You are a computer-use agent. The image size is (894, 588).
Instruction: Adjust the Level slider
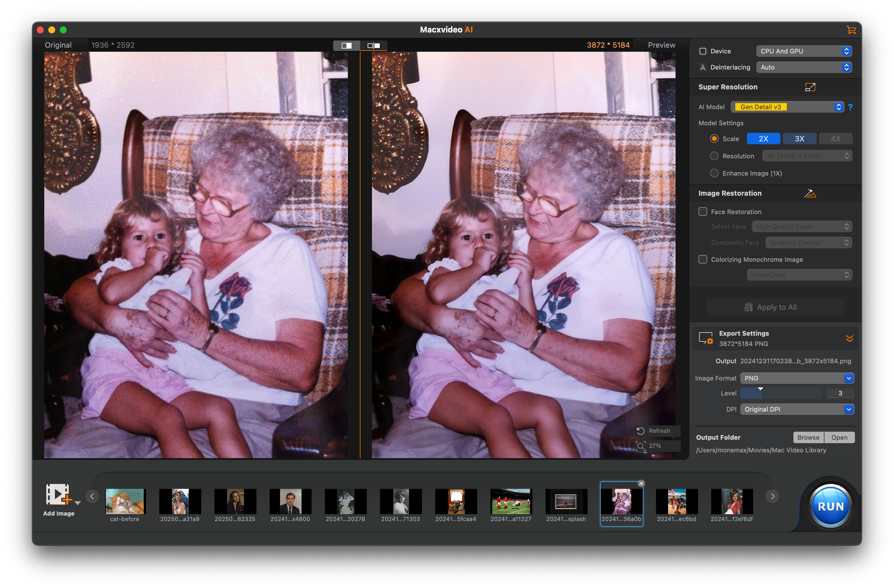click(x=760, y=393)
